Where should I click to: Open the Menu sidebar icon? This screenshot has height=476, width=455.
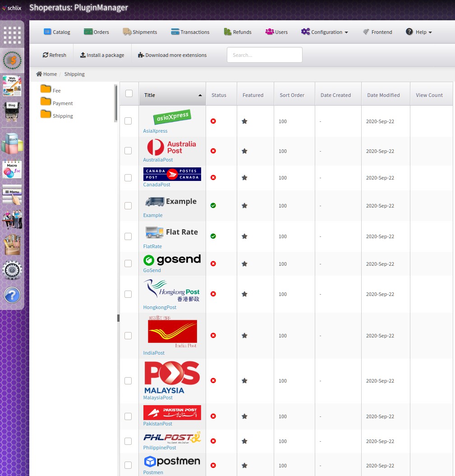[12, 194]
